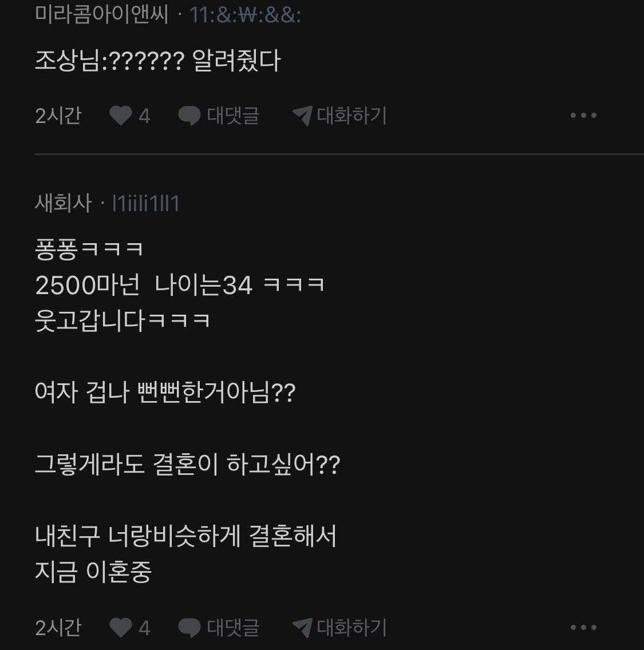Click the like count on 미라콤아이앤씨 comment
Image resolution: width=644 pixels, height=650 pixels.
(x=144, y=116)
